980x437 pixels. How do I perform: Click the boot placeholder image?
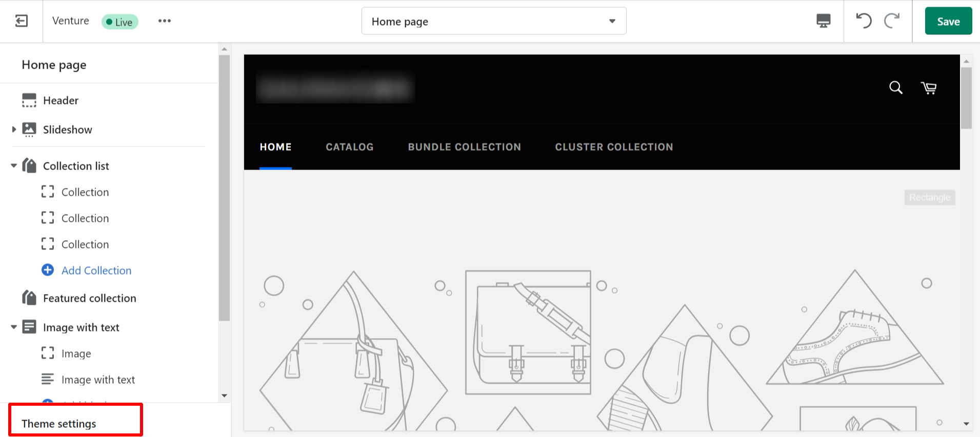685,368
